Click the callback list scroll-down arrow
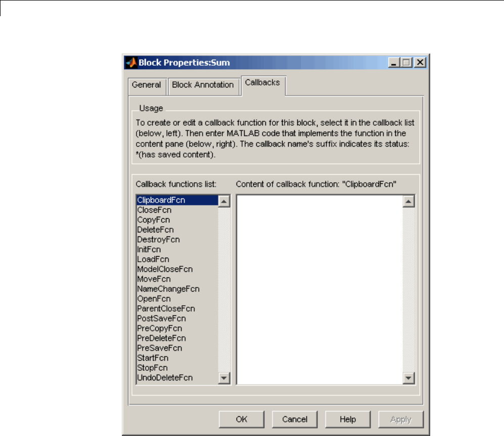This screenshot has width=504, height=436. [224, 378]
